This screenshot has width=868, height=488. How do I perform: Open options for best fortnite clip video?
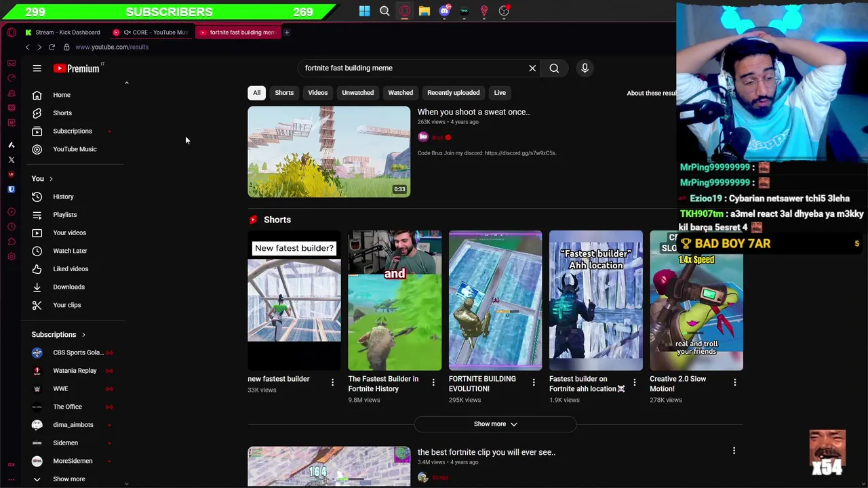(734, 451)
